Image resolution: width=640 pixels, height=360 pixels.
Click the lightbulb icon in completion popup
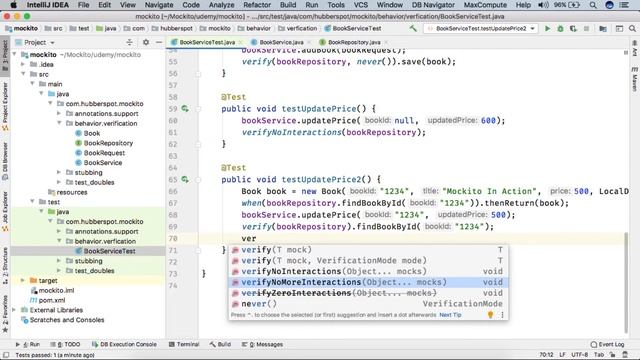(x=490, y=315)
